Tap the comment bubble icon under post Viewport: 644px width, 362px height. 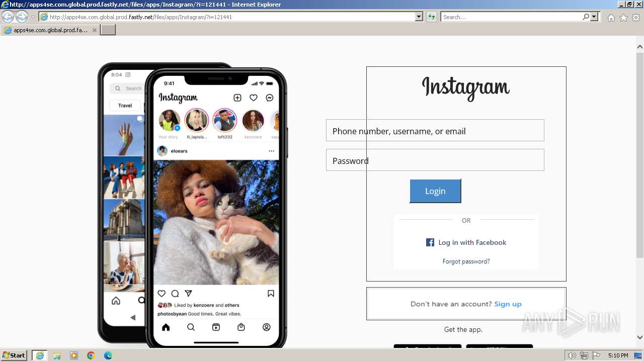(x=175, y=294)
